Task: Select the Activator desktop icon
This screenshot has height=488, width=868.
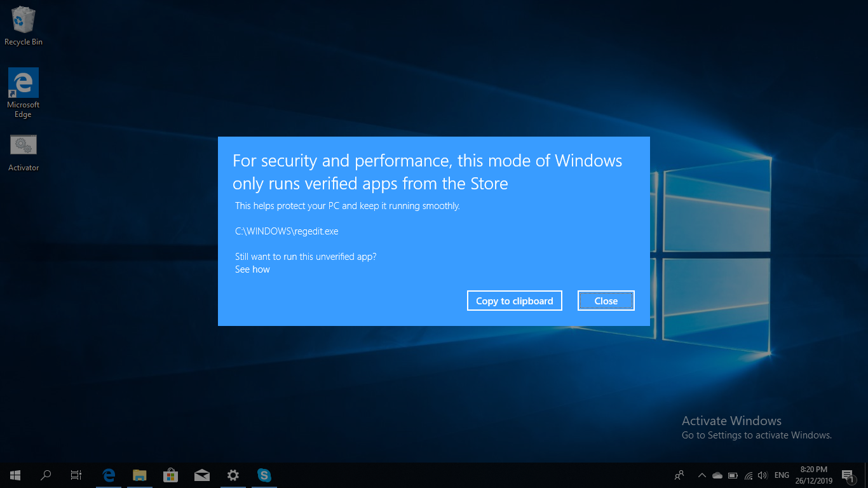Action: 24,153
